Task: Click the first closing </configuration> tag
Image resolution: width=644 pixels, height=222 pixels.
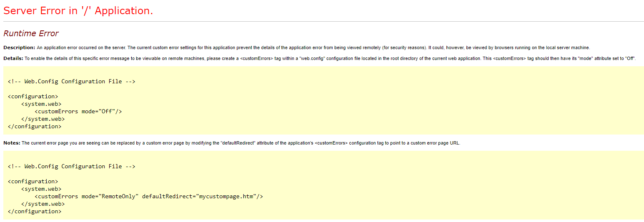Action: pyautogui.click(x=35, y=126)
